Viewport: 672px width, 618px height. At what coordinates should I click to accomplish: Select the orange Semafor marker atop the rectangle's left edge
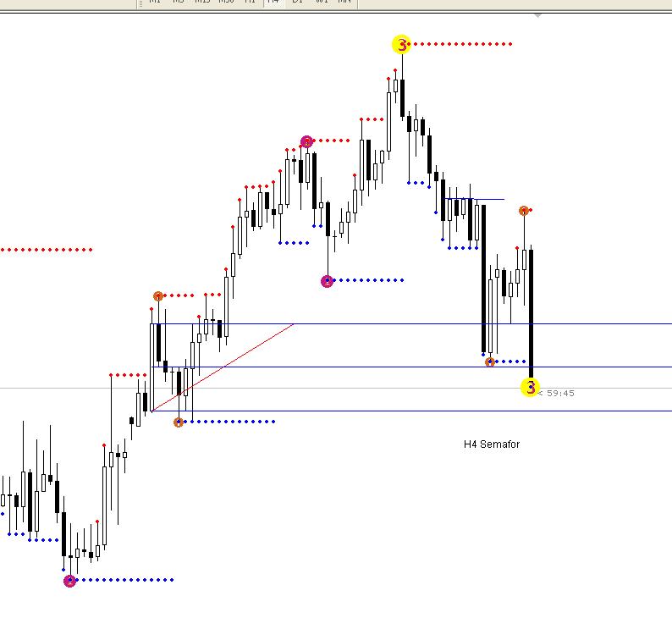[158, 296]
